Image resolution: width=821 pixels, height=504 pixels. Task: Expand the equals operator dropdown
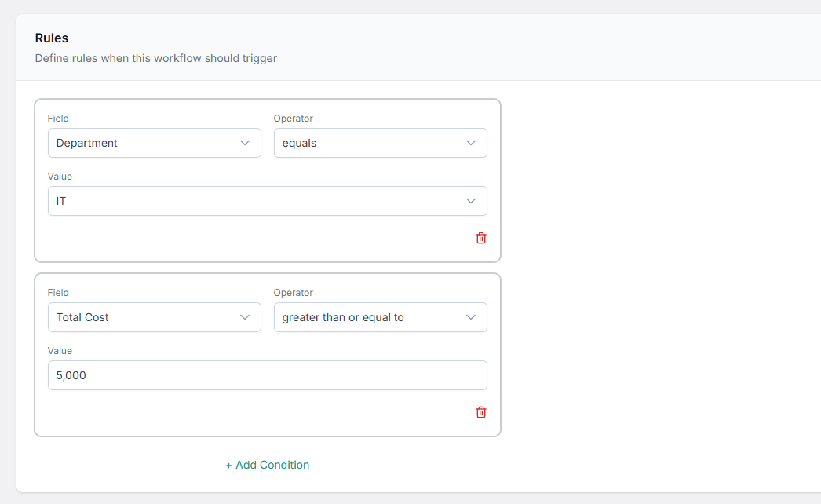[x=380, y=143]
